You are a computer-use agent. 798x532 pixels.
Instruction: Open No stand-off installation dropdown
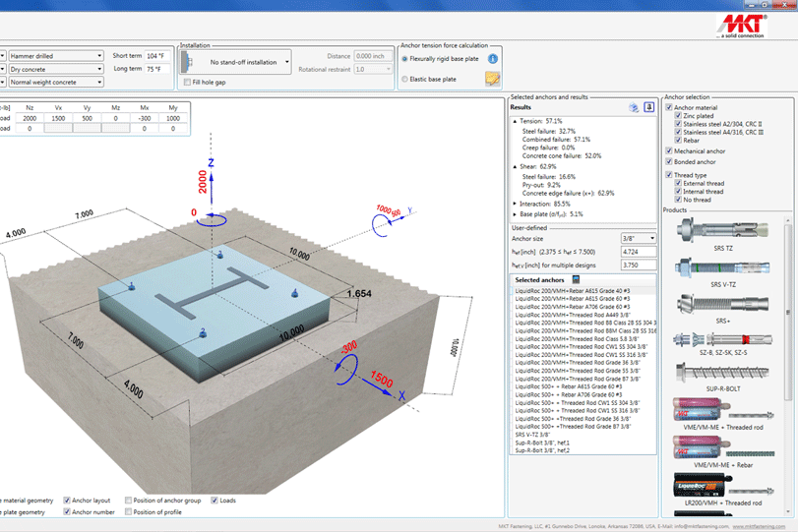click(x=235, y=62)
